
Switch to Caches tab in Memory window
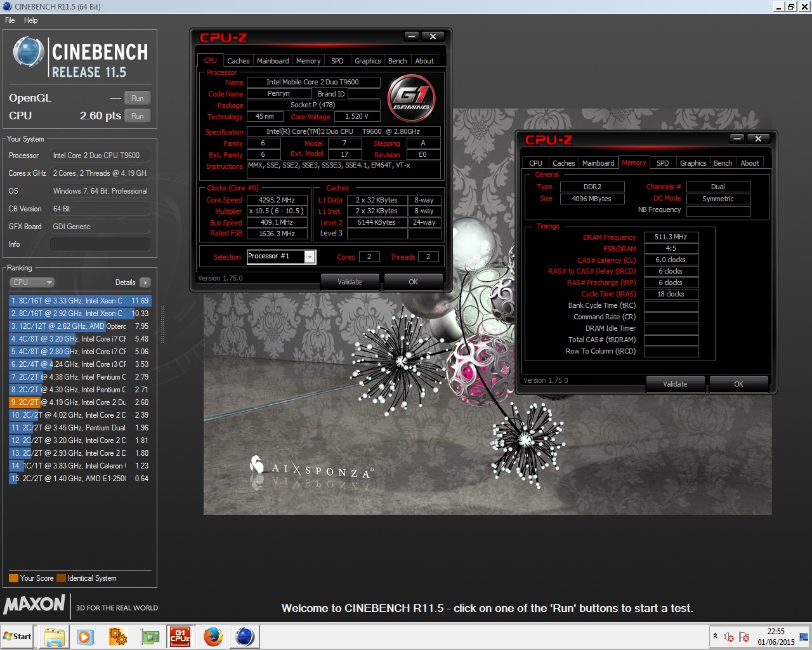(x=564, y=163)
